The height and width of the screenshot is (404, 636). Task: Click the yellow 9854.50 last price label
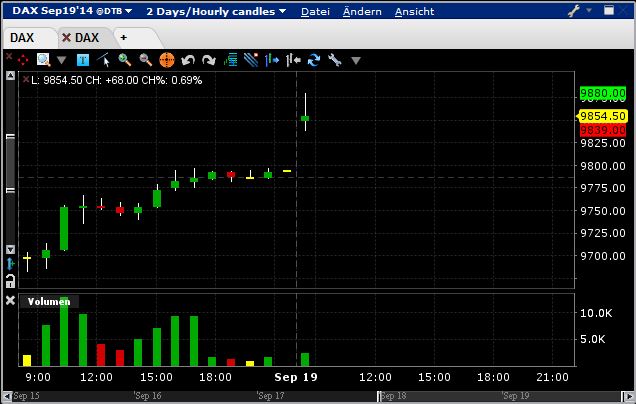(x=603, y=116)
